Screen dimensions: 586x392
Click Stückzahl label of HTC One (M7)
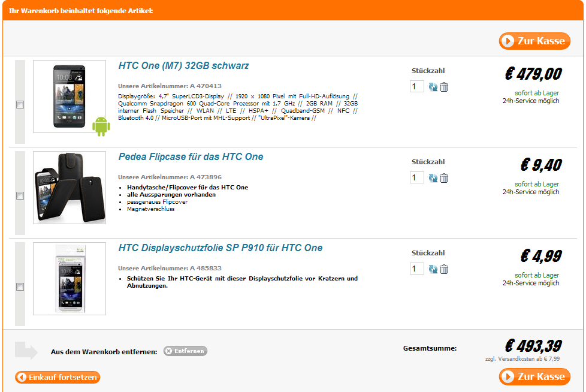[x=428, y=71]
